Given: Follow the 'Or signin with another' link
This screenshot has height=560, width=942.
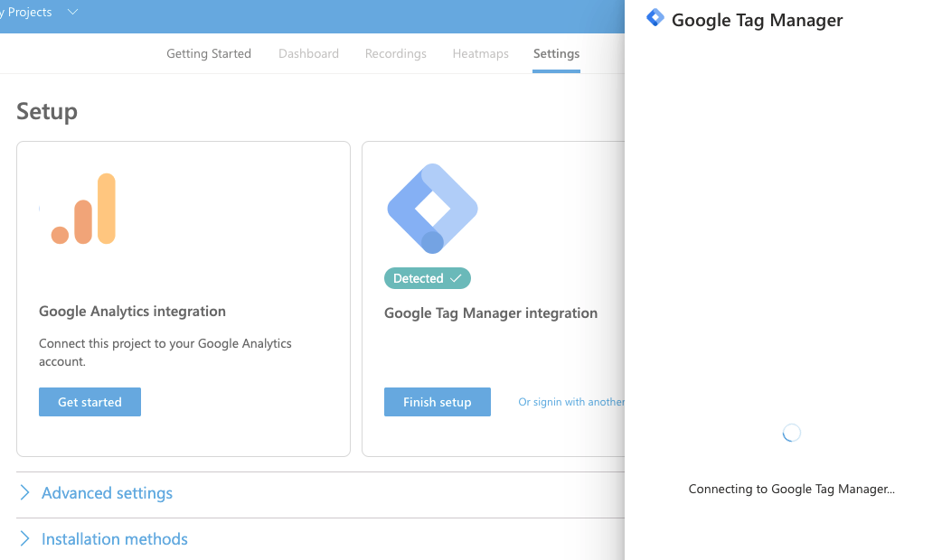Looking at the screenshot, I should 570,402.
